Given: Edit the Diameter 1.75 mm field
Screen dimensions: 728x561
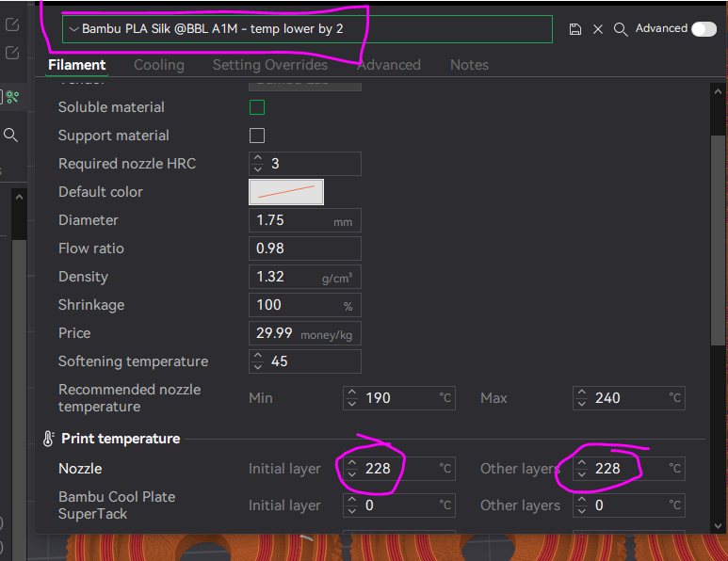Looking at the screenshot, I should pyautogui.click(x=305, y=220).
